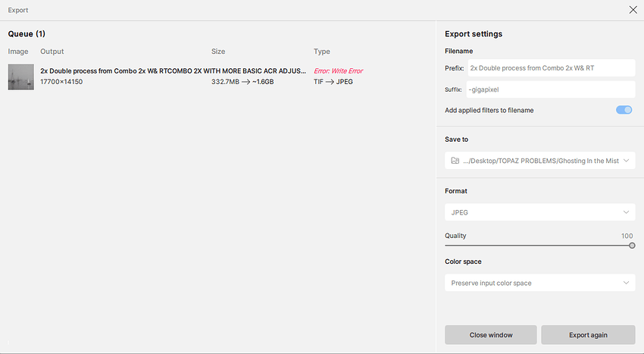Click the TIF to JPEG conversion label

click(333, 81)
